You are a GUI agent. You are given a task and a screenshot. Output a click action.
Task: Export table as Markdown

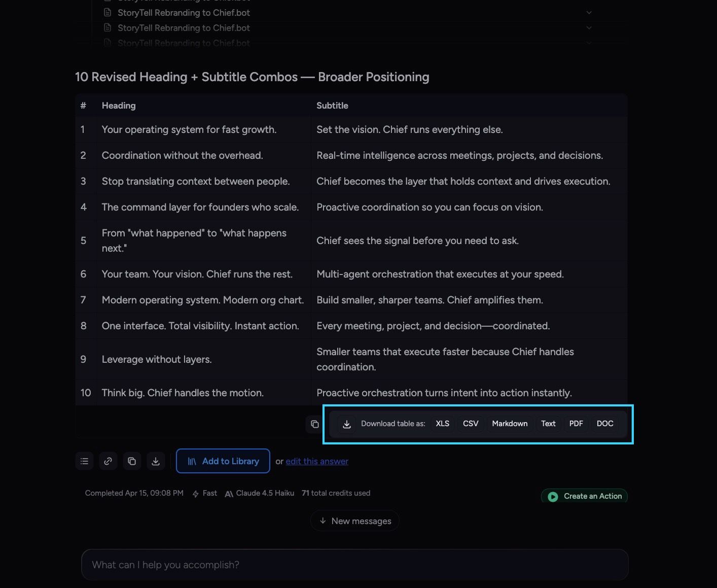pyautogui.click(x=510, y=424)
